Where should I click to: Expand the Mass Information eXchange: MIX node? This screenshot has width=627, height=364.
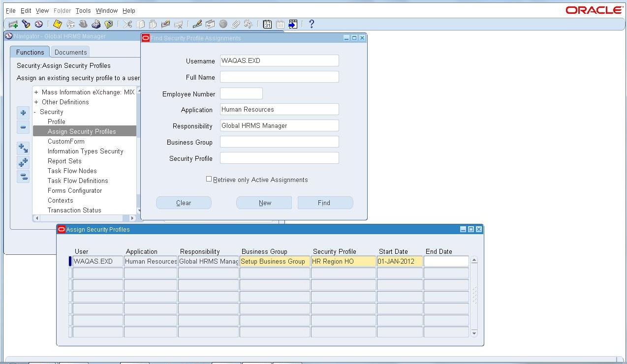pos(36,92)
